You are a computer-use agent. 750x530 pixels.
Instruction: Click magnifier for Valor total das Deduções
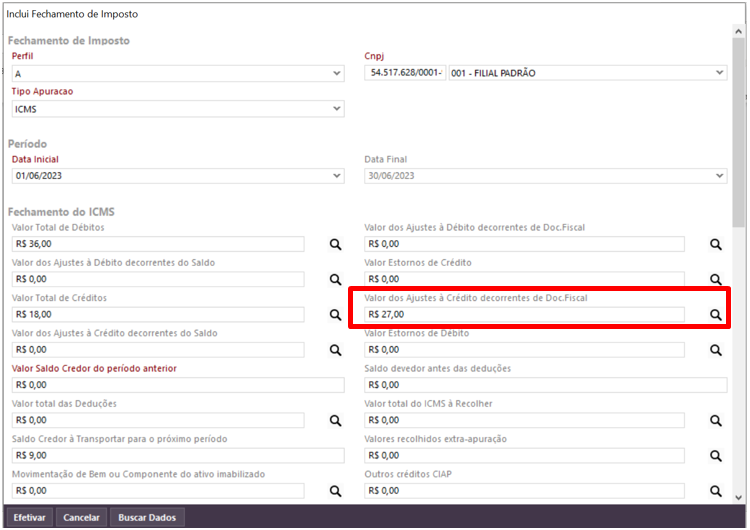335,420
